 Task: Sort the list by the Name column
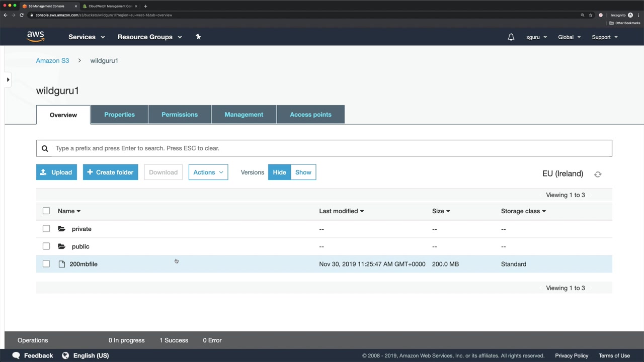69,211
